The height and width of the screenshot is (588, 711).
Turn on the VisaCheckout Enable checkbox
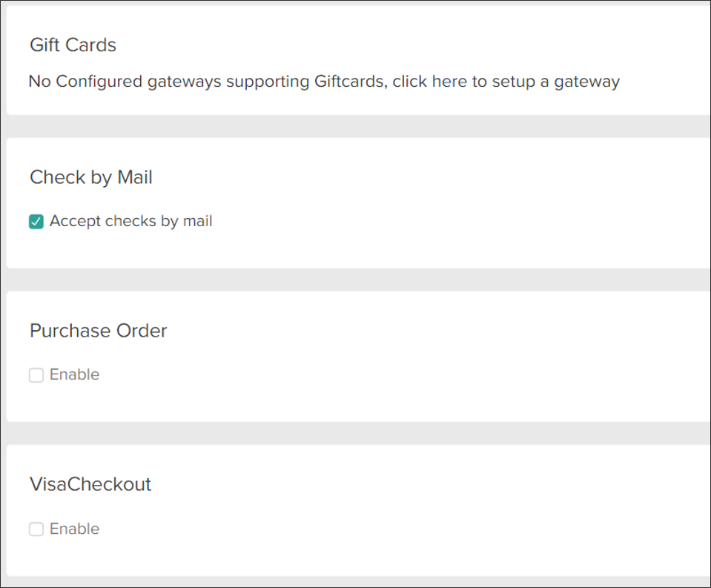(36, 529)
